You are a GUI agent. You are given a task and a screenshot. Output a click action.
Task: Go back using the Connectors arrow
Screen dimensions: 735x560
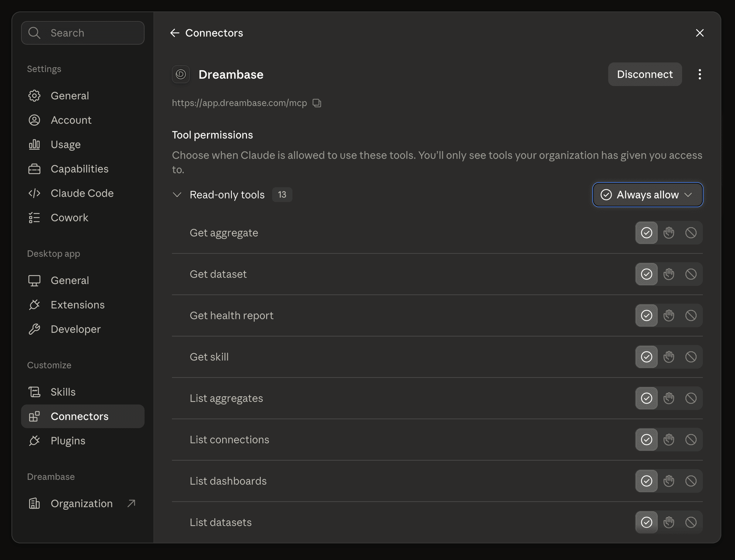point(175,33)
